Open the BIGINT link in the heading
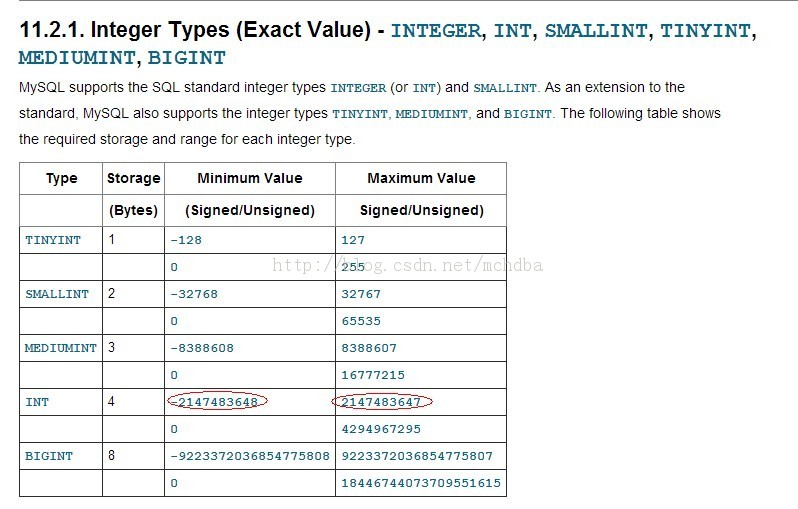Screen dimensions: 798x509 186,58
